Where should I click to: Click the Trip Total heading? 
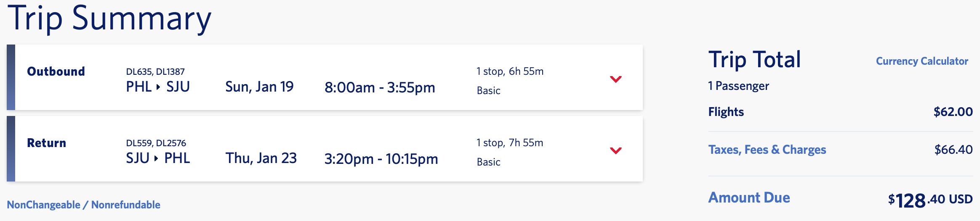tap(754, 60)
